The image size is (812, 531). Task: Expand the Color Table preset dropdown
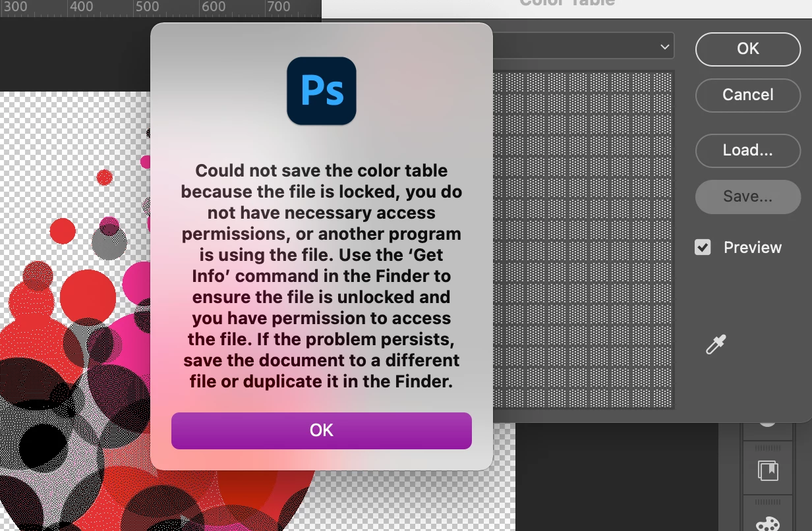[583, 47]
